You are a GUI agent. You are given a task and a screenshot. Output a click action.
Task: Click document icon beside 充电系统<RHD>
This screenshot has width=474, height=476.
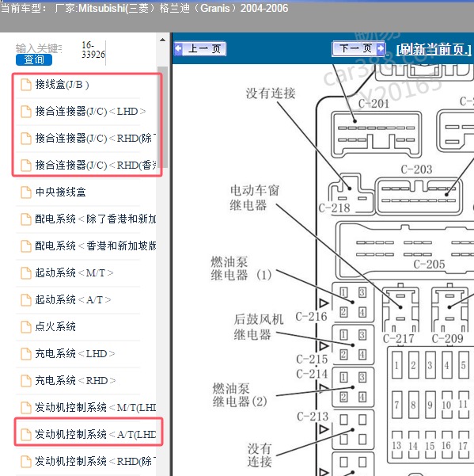[x=26, y=381]
